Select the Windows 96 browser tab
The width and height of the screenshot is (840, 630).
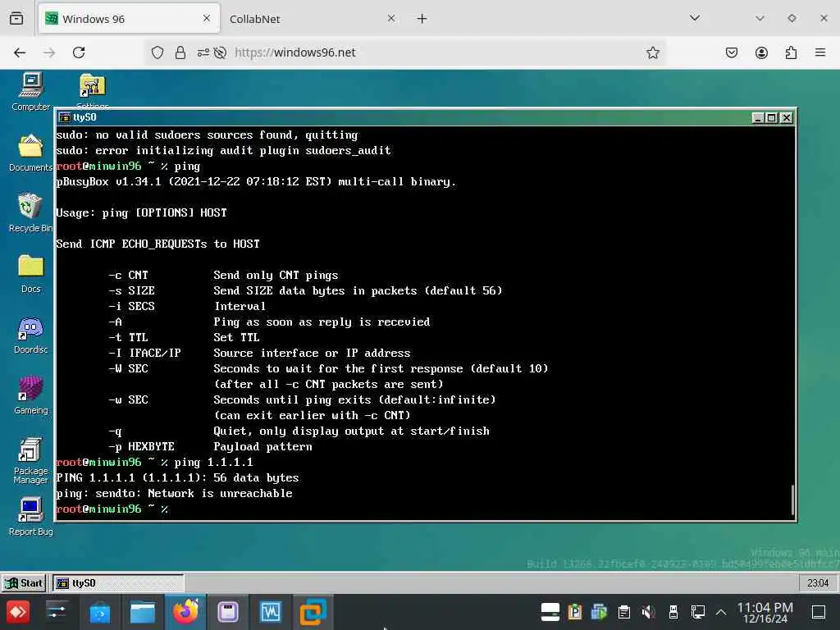click(129, 19)
